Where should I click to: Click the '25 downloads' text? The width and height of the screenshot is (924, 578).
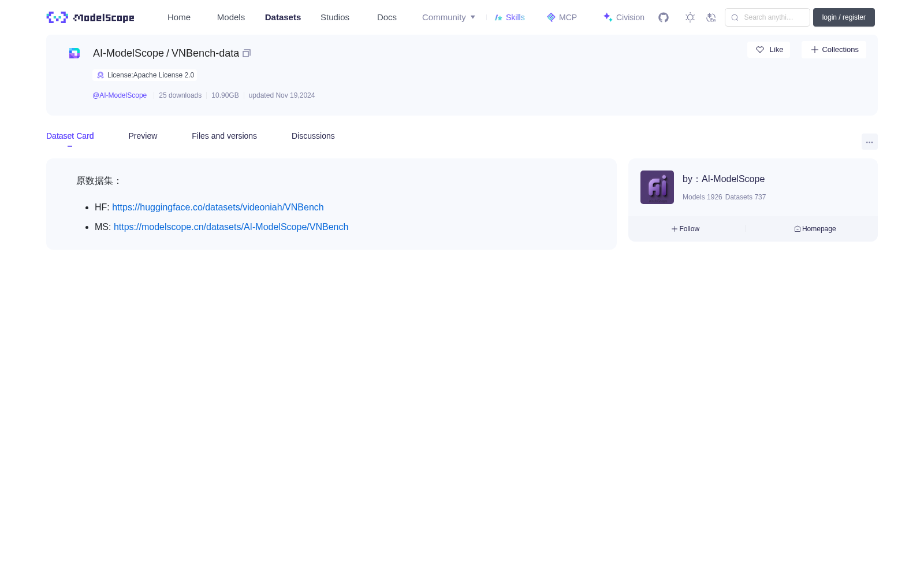180,95
